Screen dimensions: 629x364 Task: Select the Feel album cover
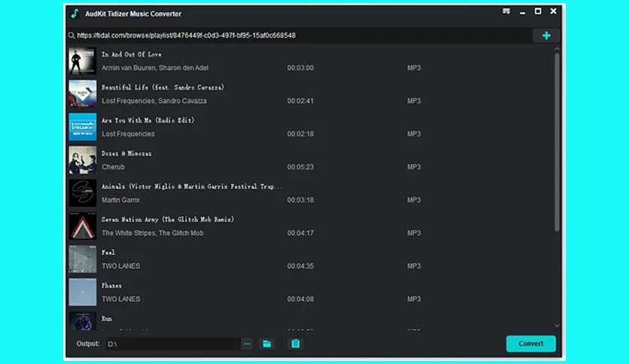point(83,259)
